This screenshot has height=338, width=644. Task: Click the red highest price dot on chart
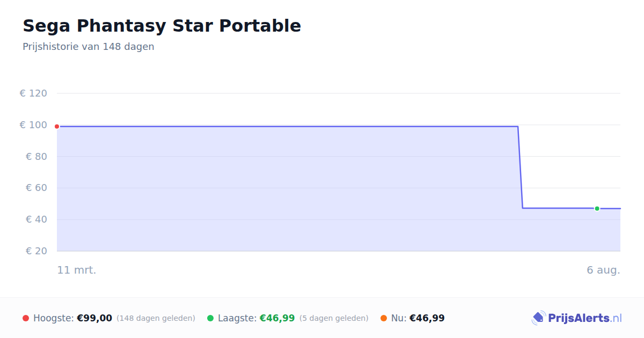click(x=57, y=127)
